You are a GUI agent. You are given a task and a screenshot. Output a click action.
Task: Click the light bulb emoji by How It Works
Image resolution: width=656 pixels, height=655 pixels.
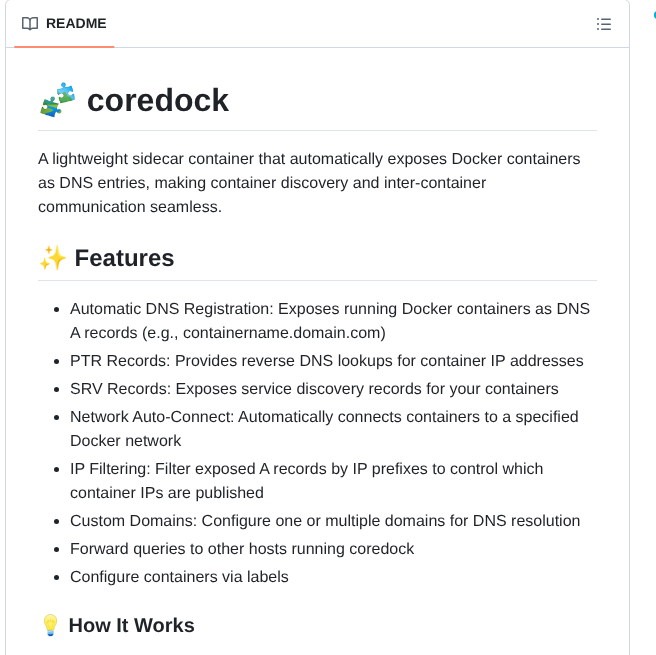(x=50, y=625)
